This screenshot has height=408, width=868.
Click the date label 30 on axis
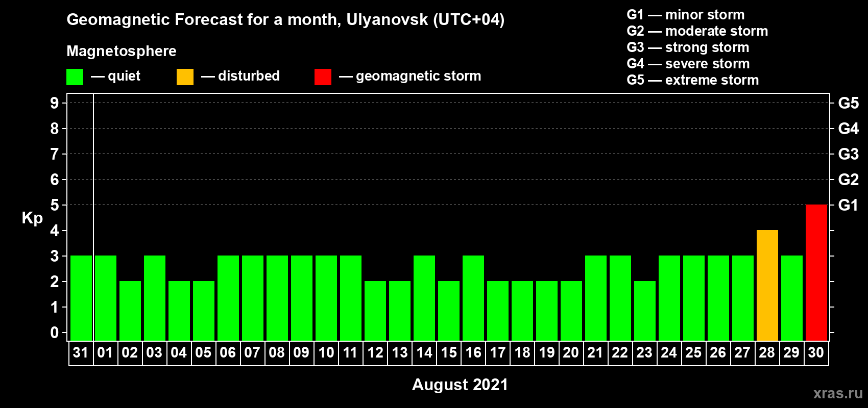tap(816, 353)
